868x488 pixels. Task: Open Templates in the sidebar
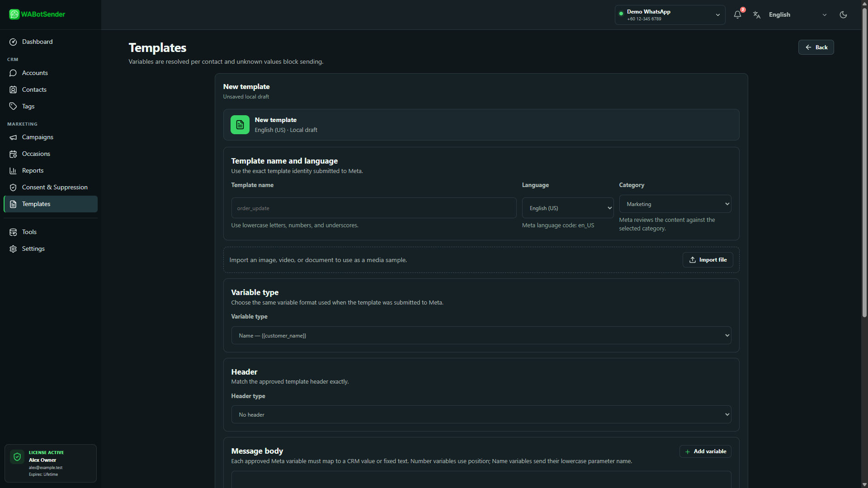(x=51, y=204)
